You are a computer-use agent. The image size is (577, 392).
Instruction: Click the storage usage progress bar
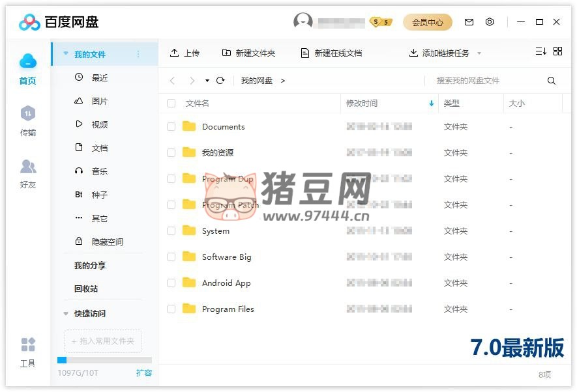pos(104,360)
